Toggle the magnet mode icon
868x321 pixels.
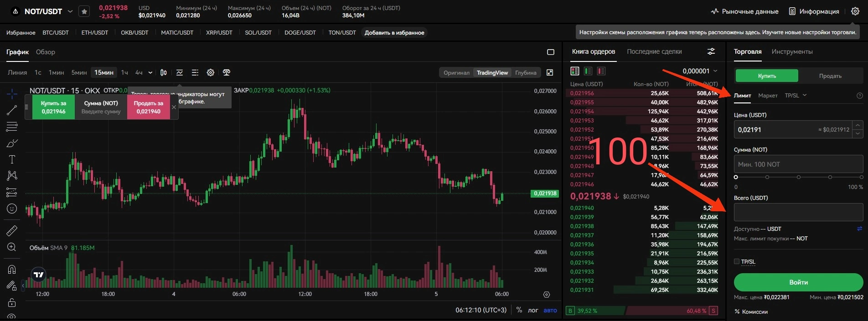[12, 270]
